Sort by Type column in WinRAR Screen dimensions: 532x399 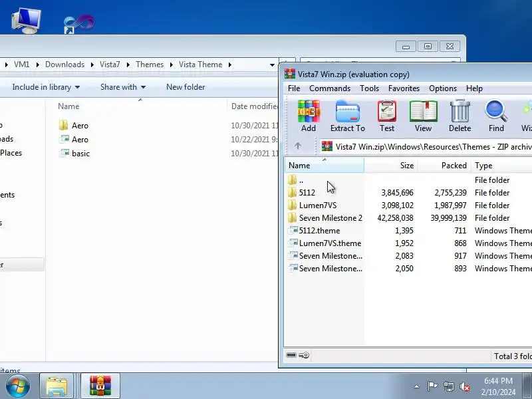501,166
